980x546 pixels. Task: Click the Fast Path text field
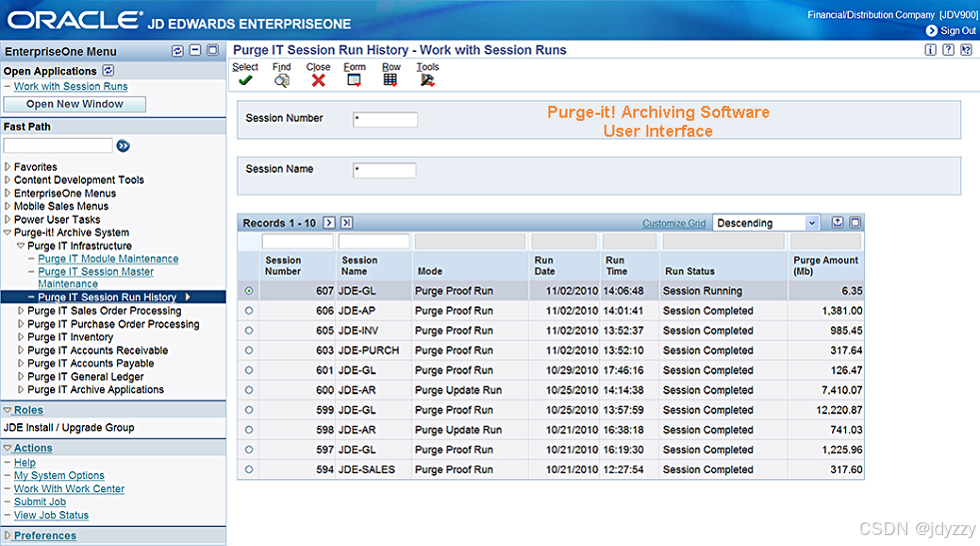point(58,146)
